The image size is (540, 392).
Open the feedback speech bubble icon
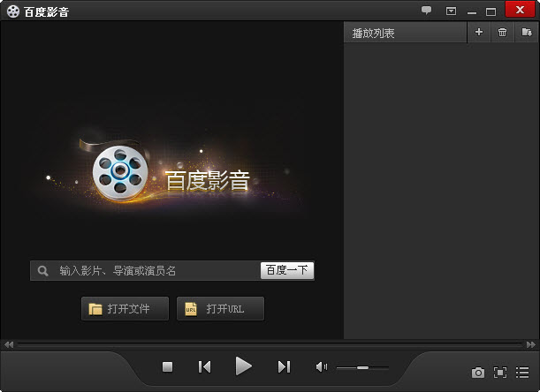[x=426, y=11]
